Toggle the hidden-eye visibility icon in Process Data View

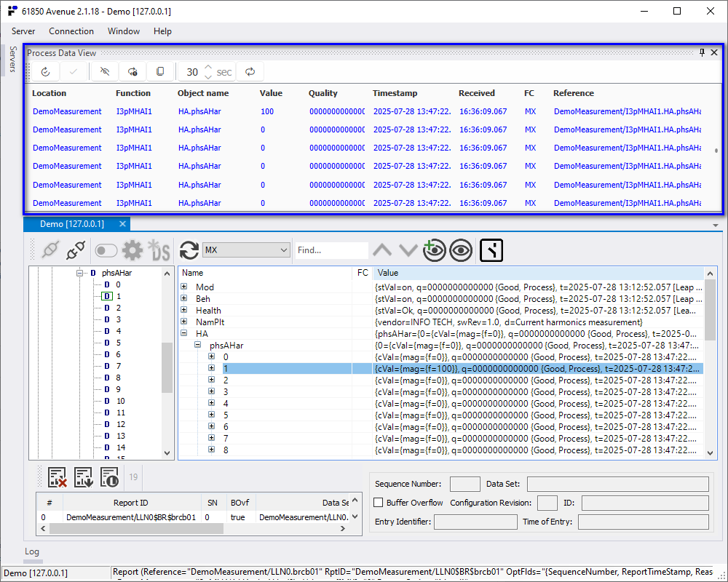click(105, 72)
